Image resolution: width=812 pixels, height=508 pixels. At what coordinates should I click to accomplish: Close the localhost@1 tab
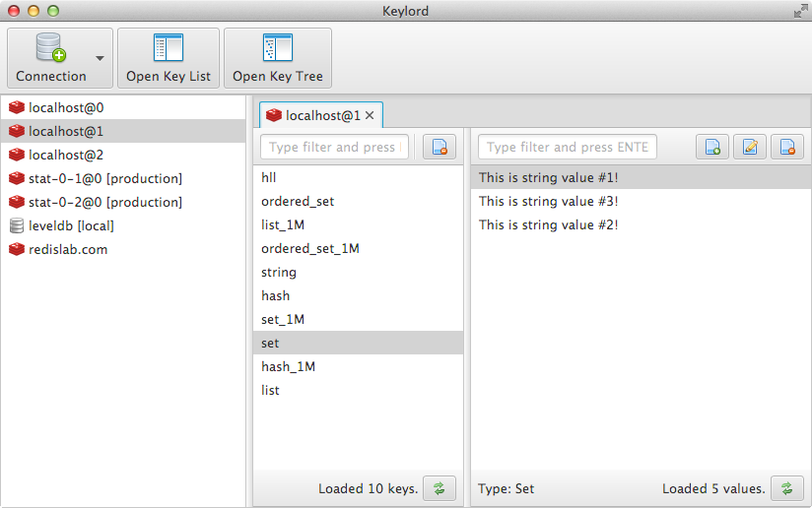tap(370, 115)
